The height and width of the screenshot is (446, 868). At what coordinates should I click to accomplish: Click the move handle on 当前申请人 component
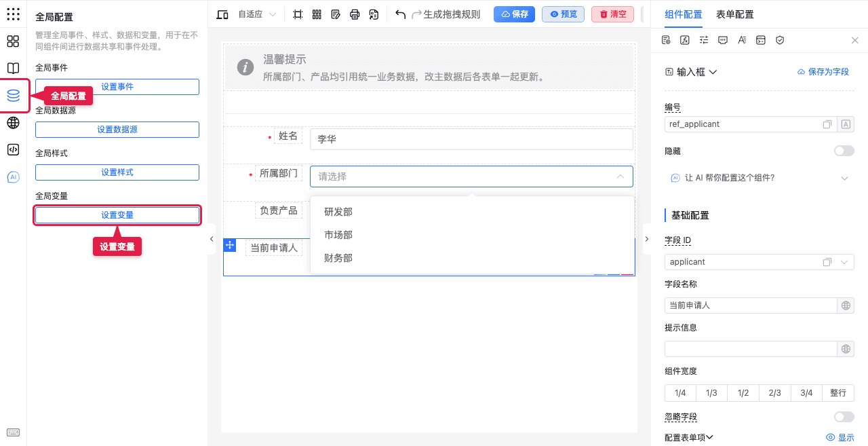tap(230, 245)
